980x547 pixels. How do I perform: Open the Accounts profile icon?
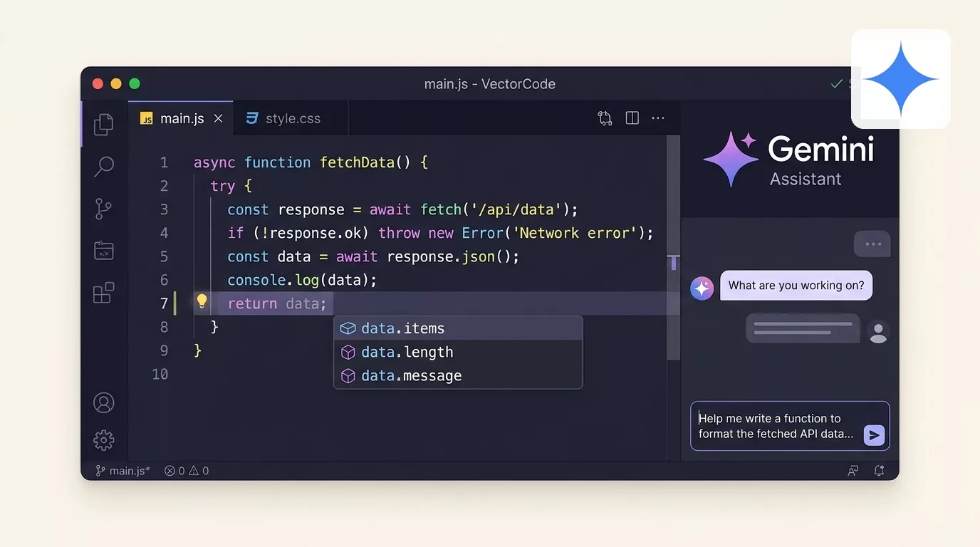(104, 402)
